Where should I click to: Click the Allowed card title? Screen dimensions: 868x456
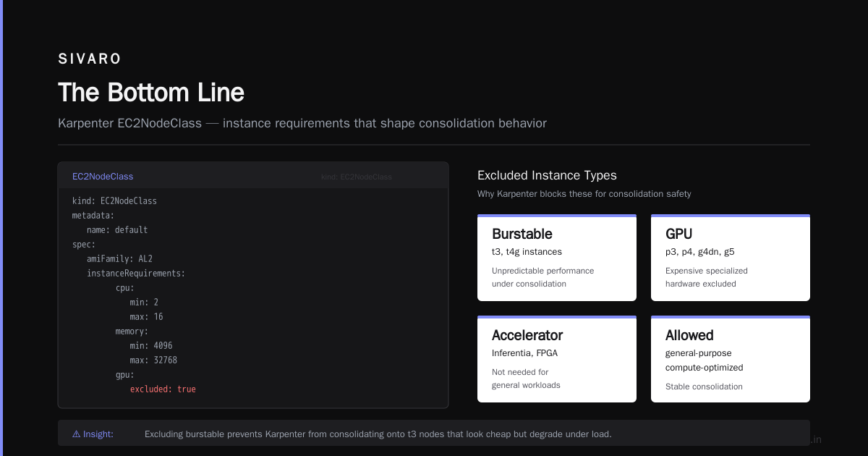(x=689, y=335)
